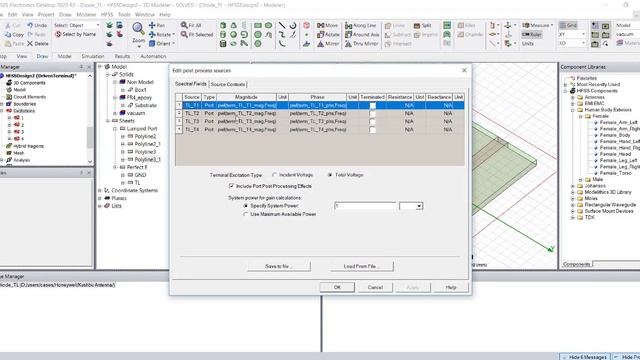
Task: Click the Move tool
Action: (328, 25)
